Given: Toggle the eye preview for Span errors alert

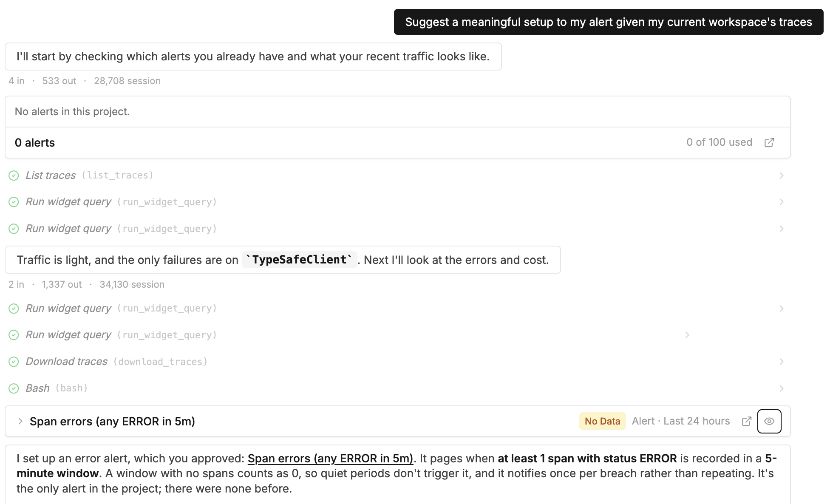Looking at the screenshot, I should [x=769, y=421].
